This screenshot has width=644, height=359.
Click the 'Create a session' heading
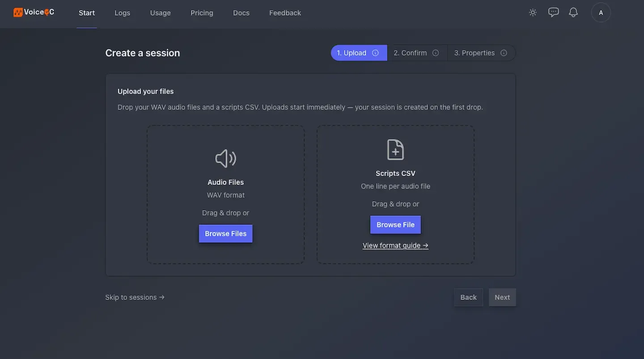[143, 53]
